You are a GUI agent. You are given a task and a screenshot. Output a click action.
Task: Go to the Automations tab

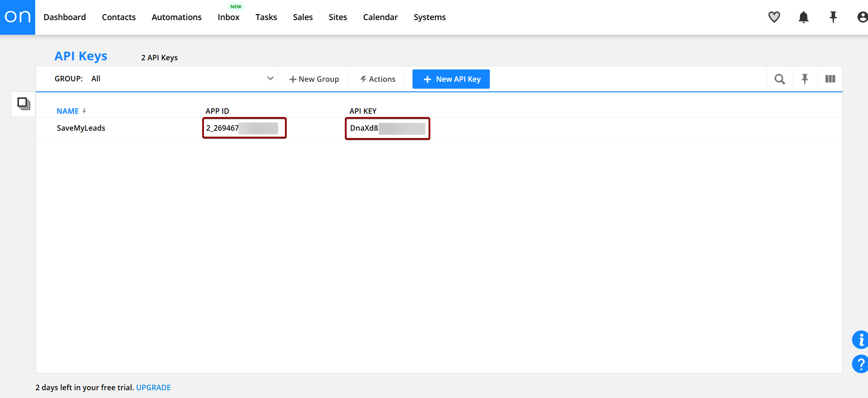coord(177,17)
